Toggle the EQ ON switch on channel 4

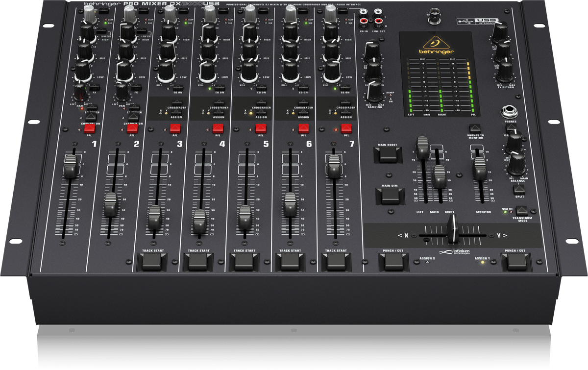click(220, 88)
